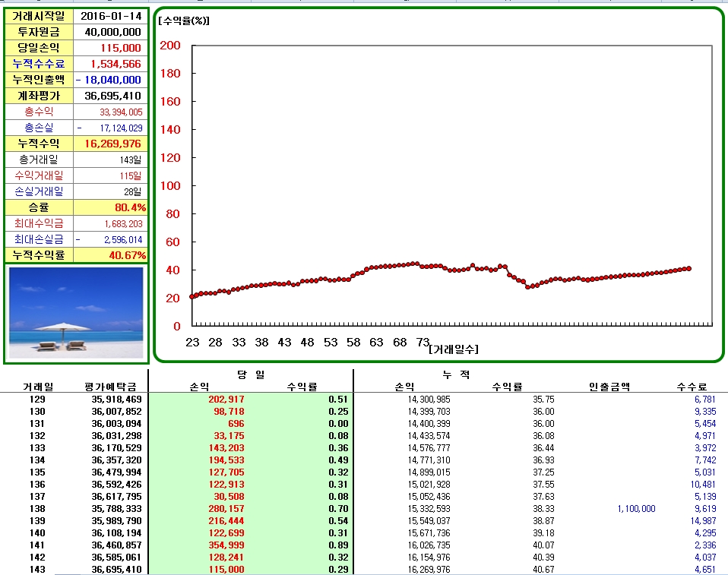
Task: Click the 평가예탁금 column header
Action: tap(112, 387)
